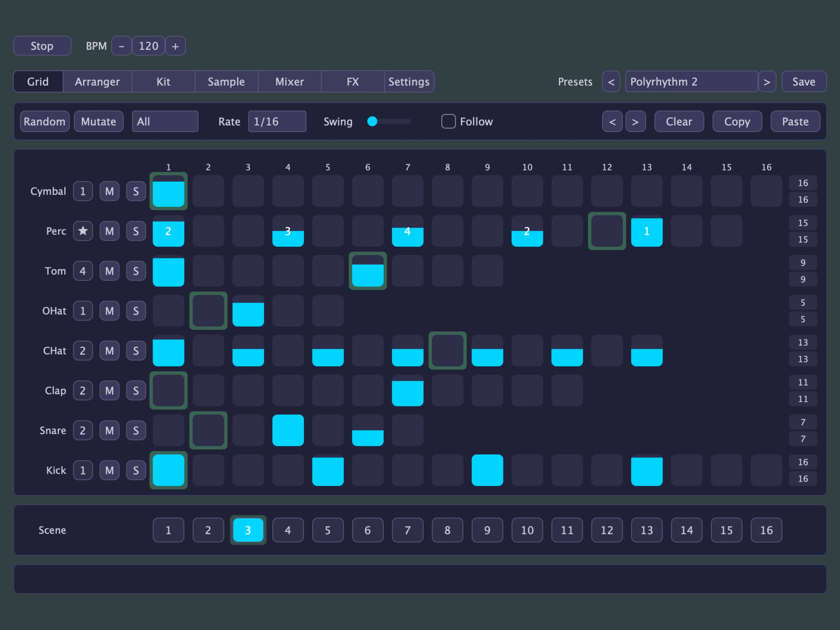Switch to the Arranger tab
This screenshot has height=630, width=840.
[x=97, y=81]
